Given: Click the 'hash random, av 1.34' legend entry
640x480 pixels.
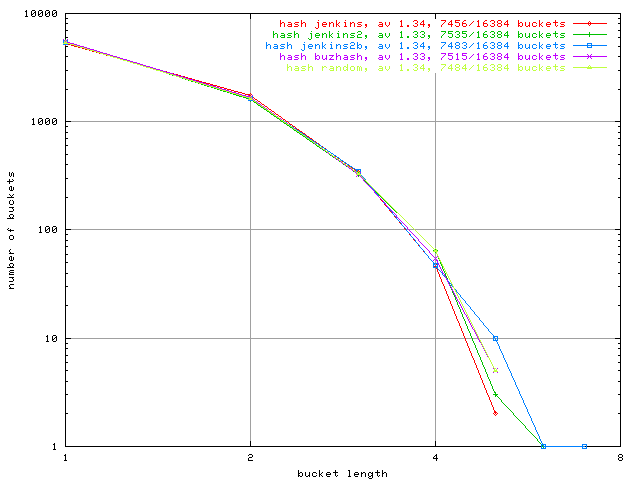Looking at the screenshot, I should click(426, 68).
